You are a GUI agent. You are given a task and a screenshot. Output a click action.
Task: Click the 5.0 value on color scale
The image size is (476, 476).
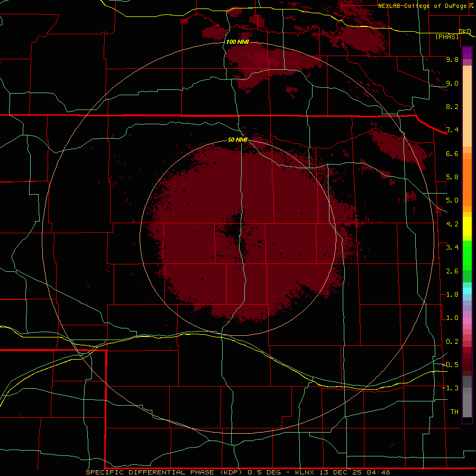tap(452, 200)
